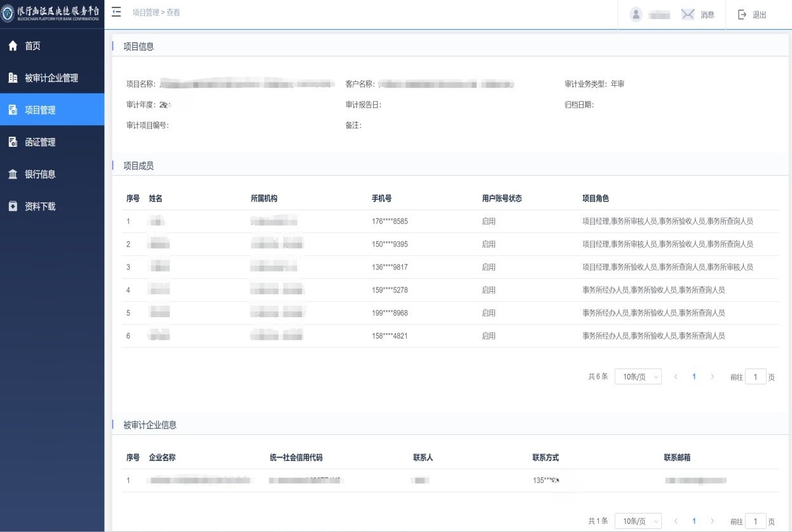This screenshot has width=792, height=532.
Task: Click the 资料下载 download icon
Action: [13, 206]
